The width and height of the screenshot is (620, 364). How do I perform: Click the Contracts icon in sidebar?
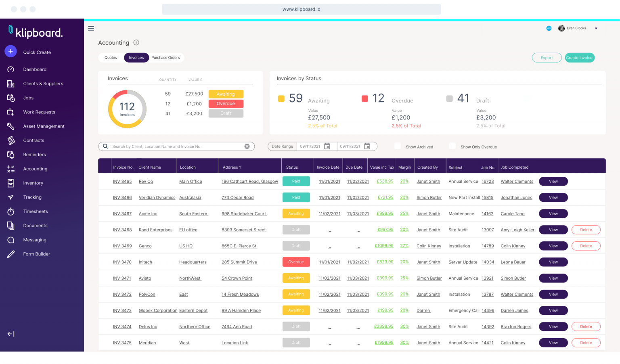click(x=11, y=140)
